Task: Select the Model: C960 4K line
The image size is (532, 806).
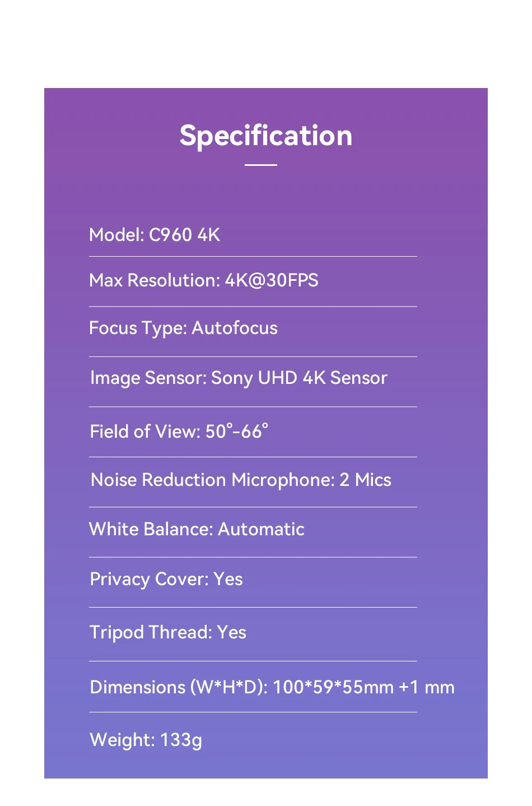Action: (x=155, y=235)
